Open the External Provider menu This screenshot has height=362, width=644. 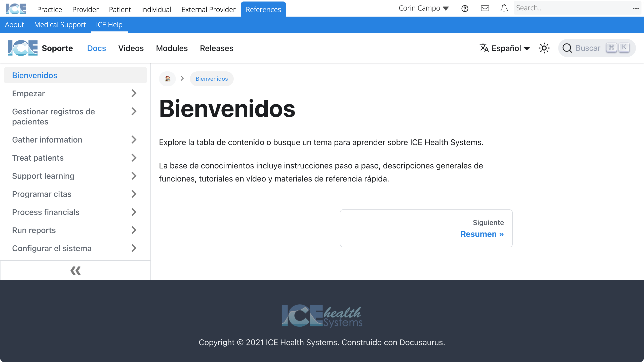(x=208, y=10)
